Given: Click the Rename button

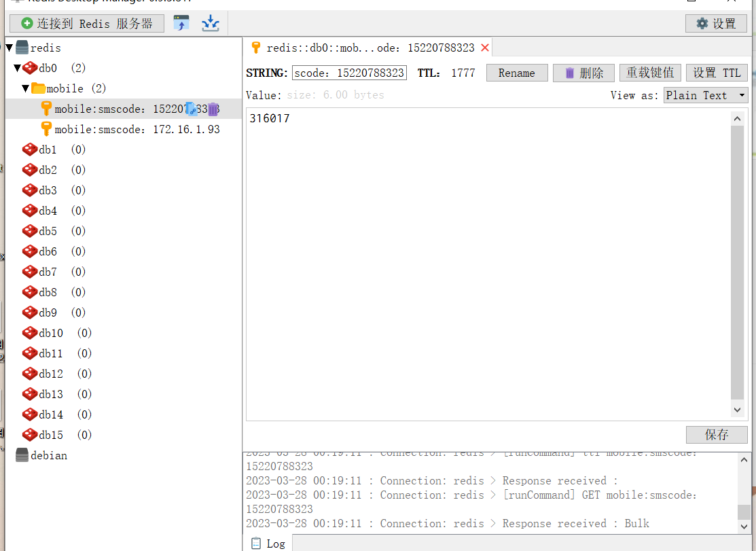Looking at the screenshot, I should [517, 73].
